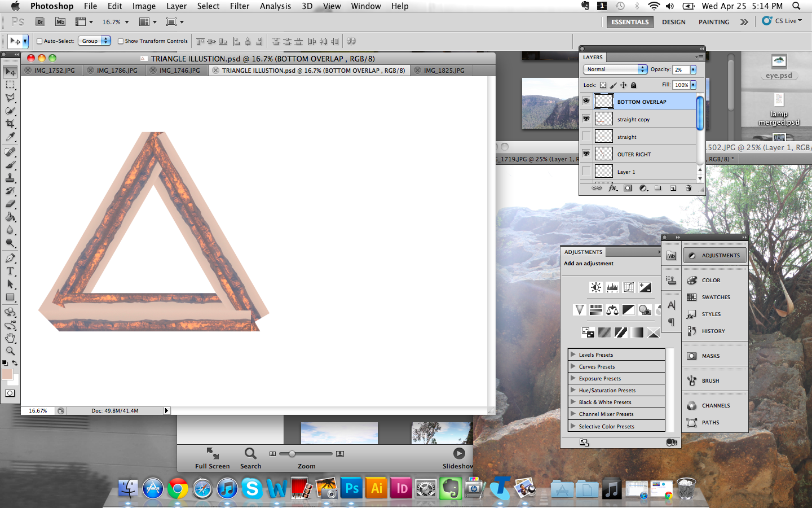The width and height of the screenshot is (812, 508).
Task: Open the blend mode Normal dropdown
Action: pyautogui.click(x=615, y=69)
